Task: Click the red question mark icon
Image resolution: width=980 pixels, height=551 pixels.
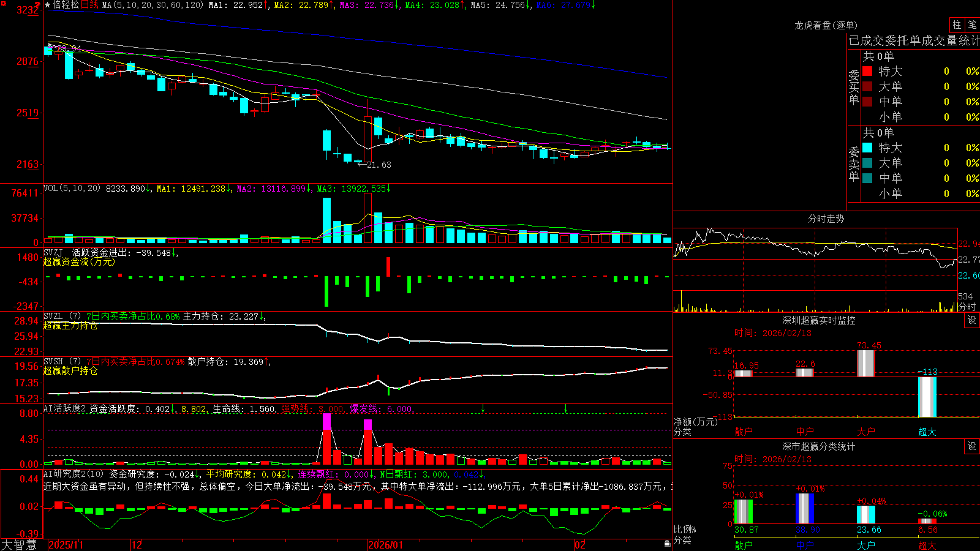Action: (x=39, y=6)
